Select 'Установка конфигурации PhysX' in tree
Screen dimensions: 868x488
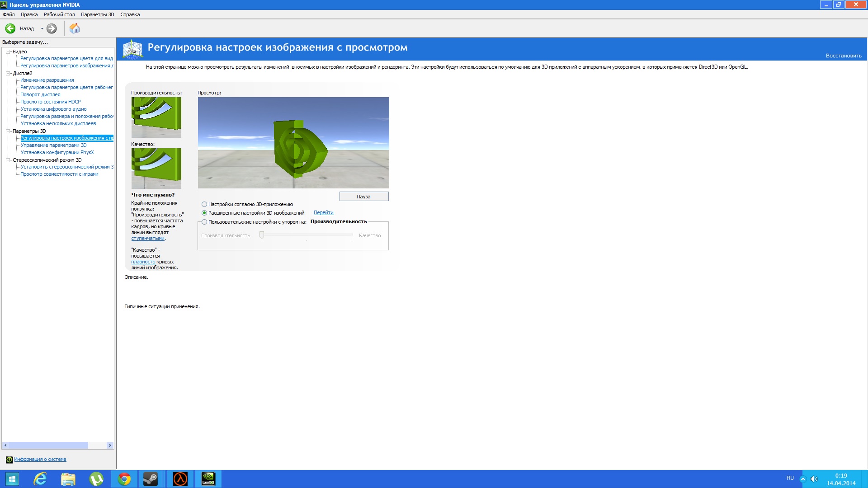[57, 153]
